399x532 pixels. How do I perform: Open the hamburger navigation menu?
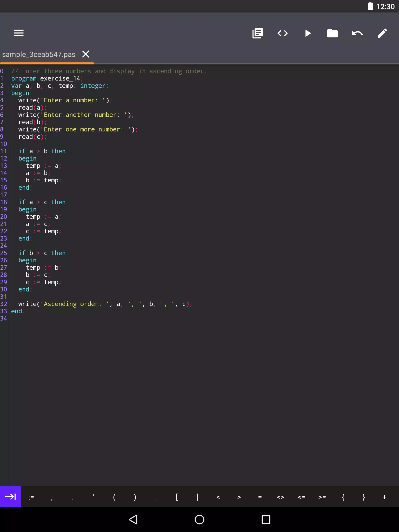tap(19, 33)
